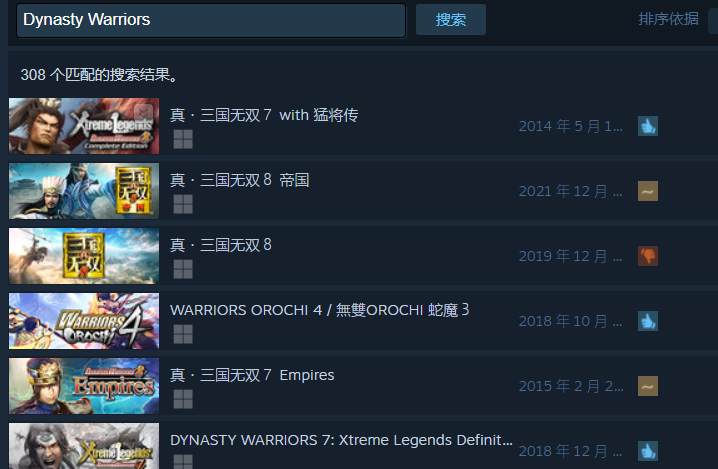Click the Windows platform icon under WARRIORS OROCHI 4
Image resolution: width=718 pixels, height=469 pixels.
point(183,334)
